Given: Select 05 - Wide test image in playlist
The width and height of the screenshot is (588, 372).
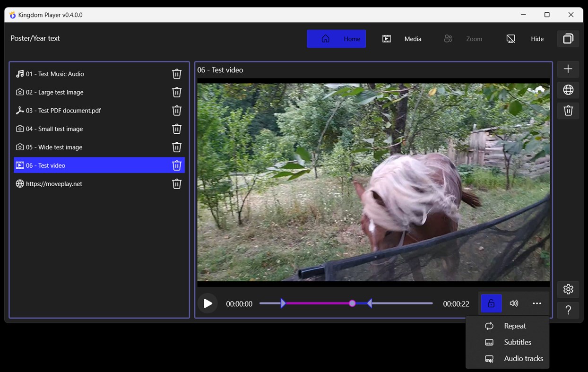Looking at the screenshot, I should tap(99, 147).
